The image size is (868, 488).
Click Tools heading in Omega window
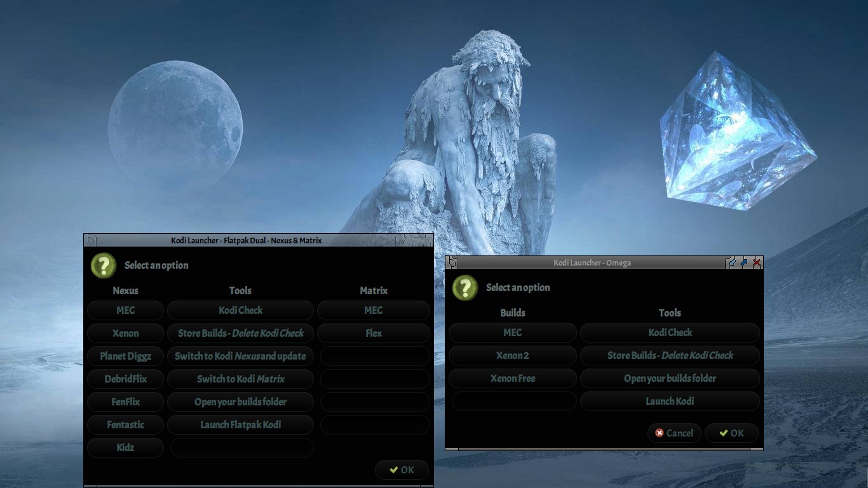pyautogui.click(x=670, y=313)
